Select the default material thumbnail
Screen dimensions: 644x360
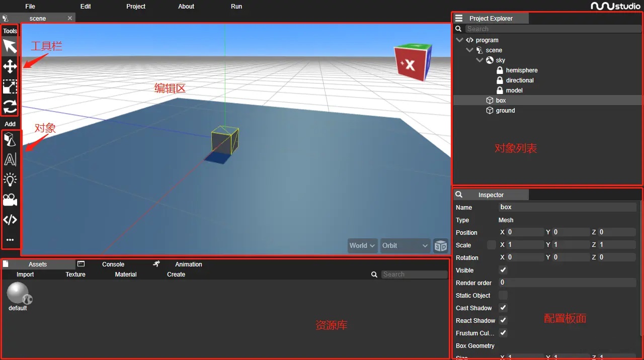18,294
